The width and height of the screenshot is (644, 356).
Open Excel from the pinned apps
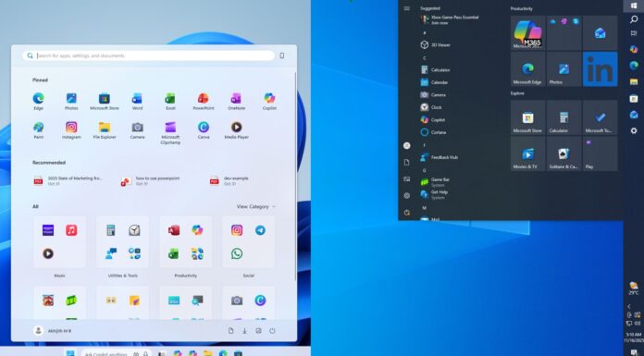pyautogui.click(x=170, y=101)
